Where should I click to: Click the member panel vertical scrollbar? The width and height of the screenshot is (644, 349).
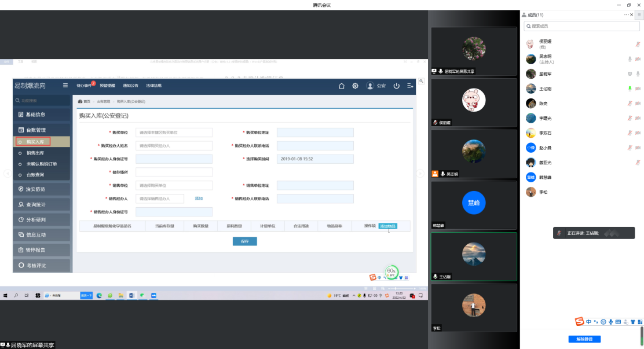click(641, 335)
